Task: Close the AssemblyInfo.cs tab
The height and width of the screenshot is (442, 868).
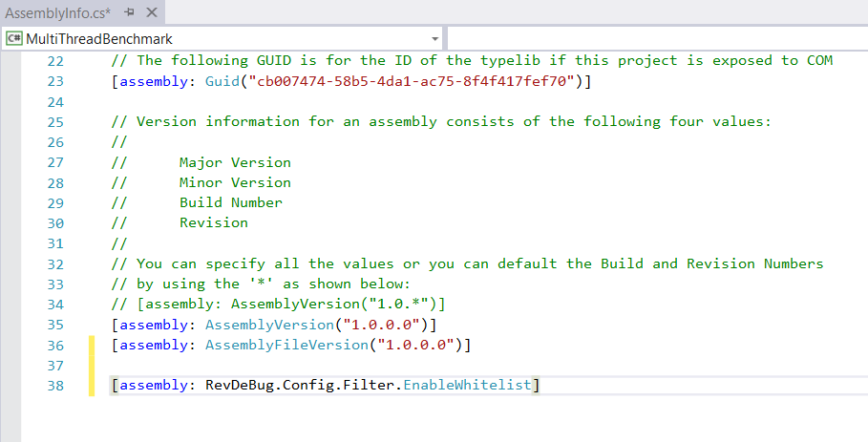Action: pos(152,12)
